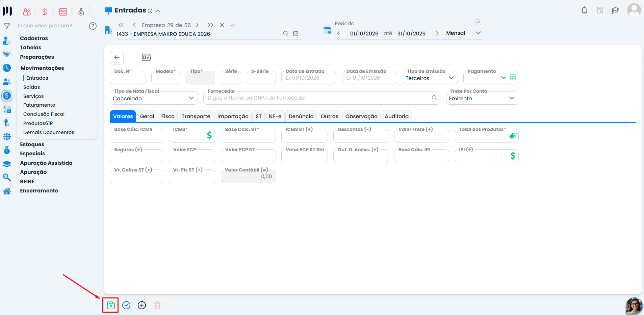Click the graduation cap training icon
Screen dimensions: 644x315
click(615, 10)
